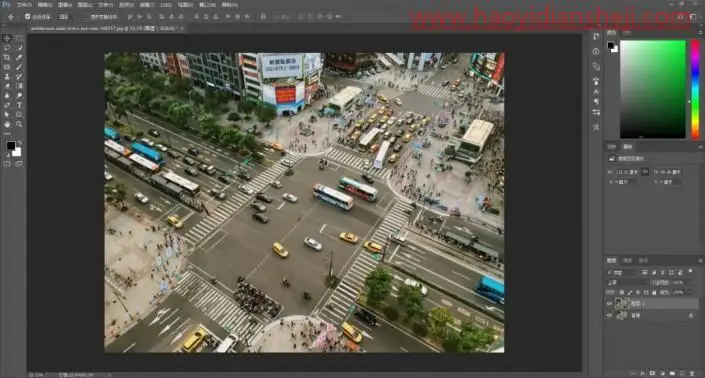
Task: Click the width field in Properties panel
Action: coord(627,172)
